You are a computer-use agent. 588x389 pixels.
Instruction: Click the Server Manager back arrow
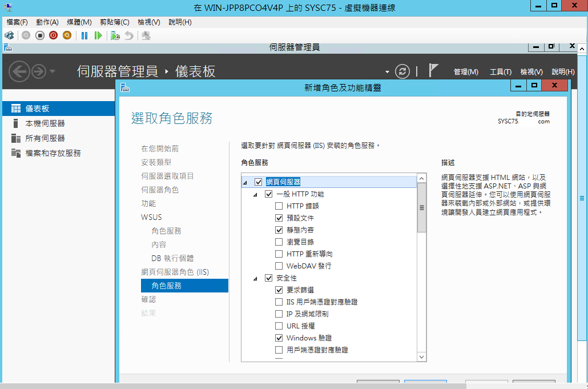point(19,71)
